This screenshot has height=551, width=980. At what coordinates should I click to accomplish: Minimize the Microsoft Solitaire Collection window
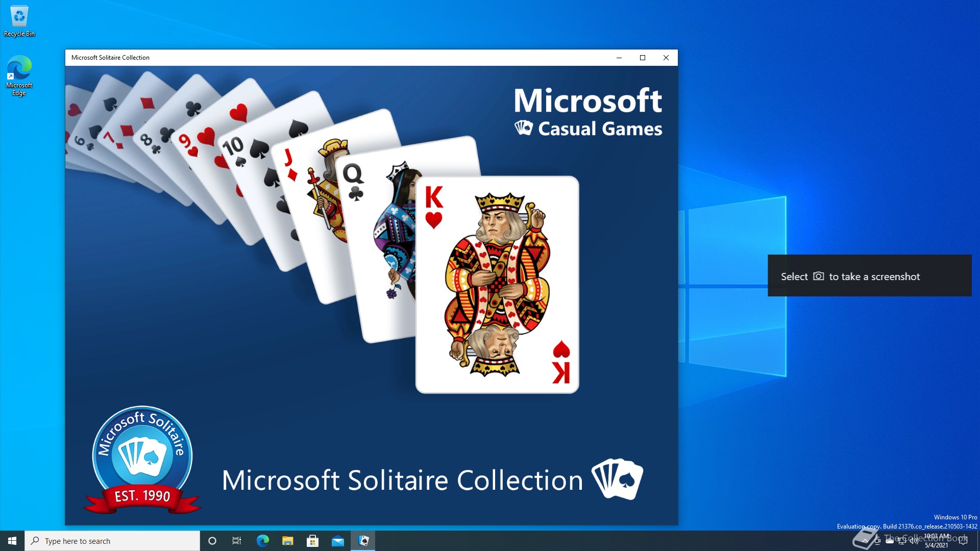(x=619, y=58)
